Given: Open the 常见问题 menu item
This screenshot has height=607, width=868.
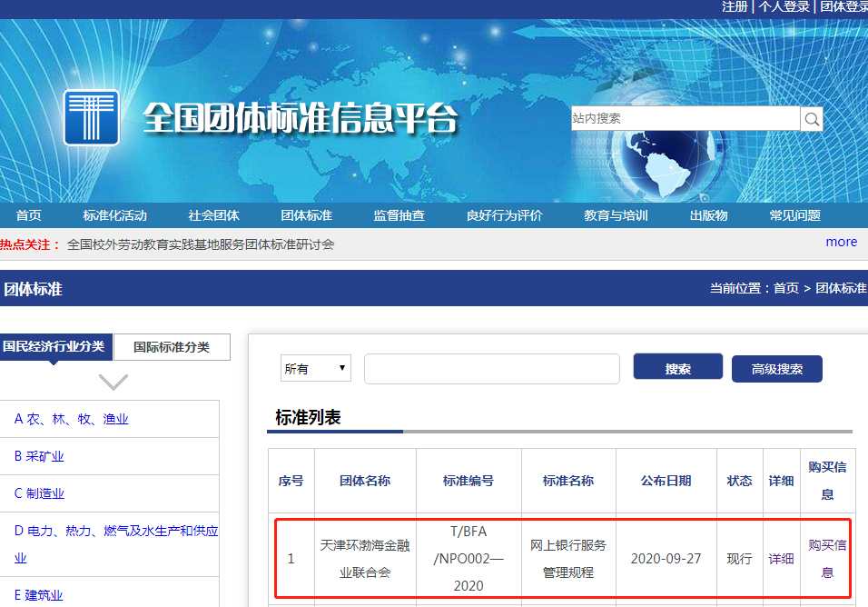Looking at the screenshot, I should coord(794,215).
